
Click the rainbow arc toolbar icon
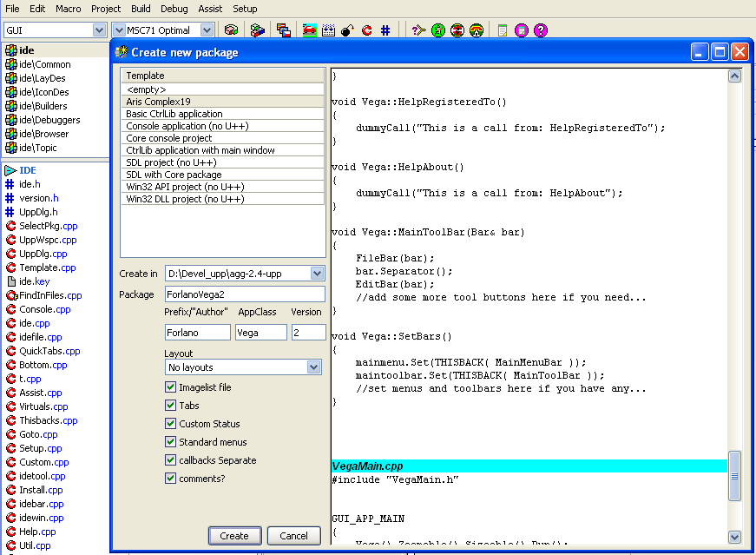477,30
